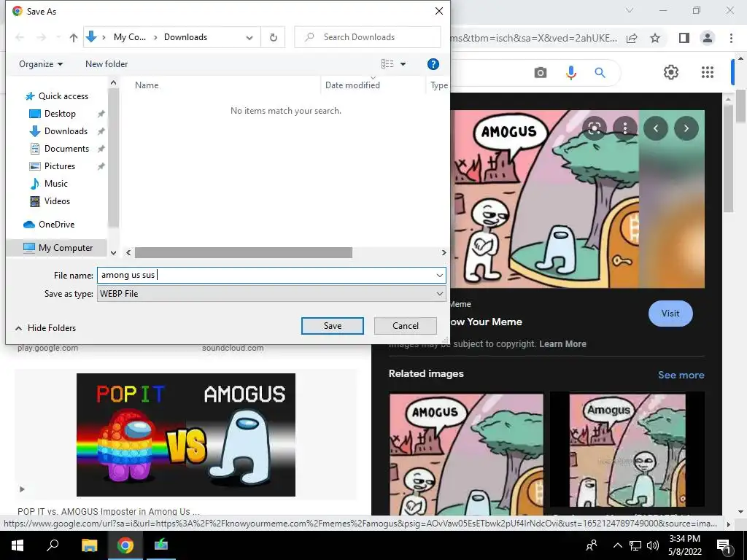Click the taskbar search icon
Image resolution: width=747 pixels, height=560 pixels.
tap(53, 545)
